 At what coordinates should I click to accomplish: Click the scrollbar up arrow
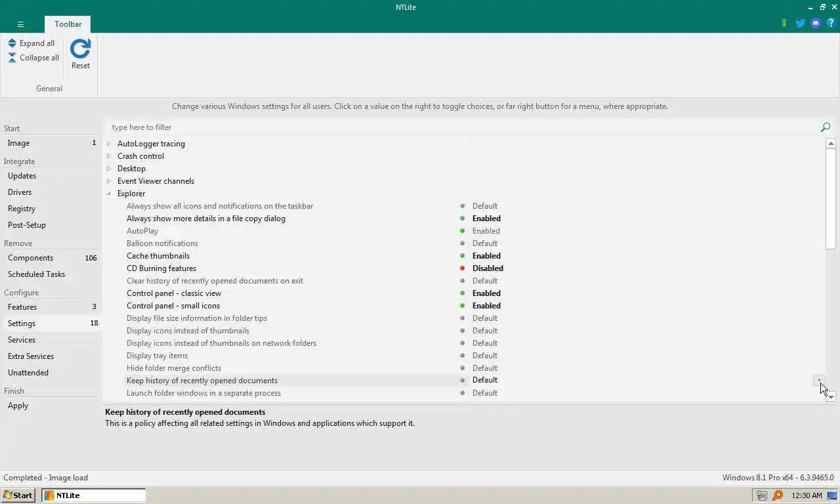tap(831, 143)
